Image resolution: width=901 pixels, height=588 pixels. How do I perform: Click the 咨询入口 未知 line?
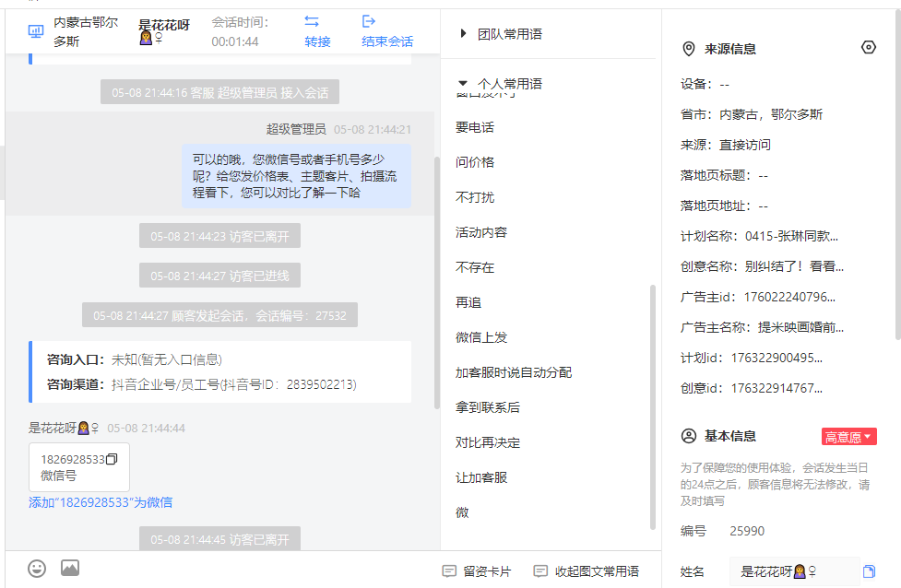coord(135,360)
